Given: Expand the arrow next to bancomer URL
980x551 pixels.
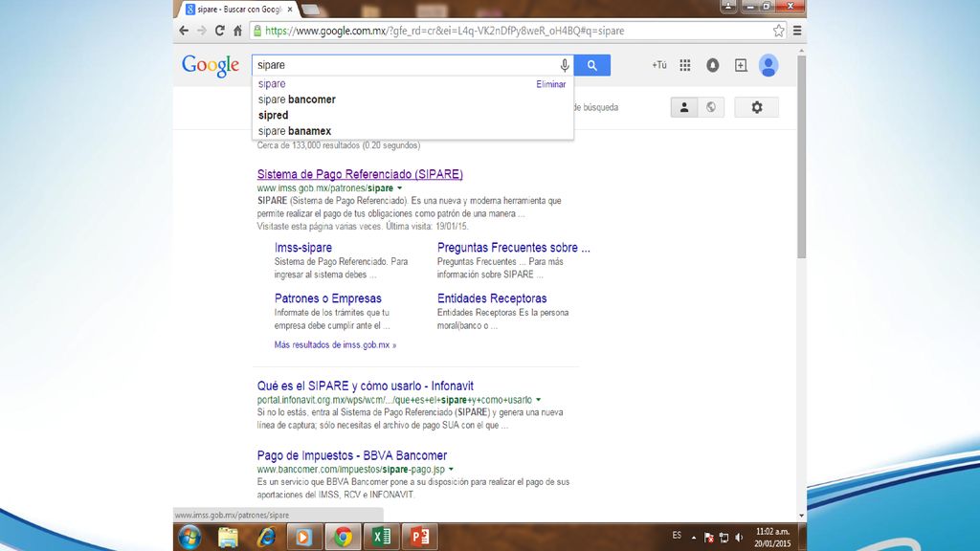Looking at the screenshot, I should [451, 469].
